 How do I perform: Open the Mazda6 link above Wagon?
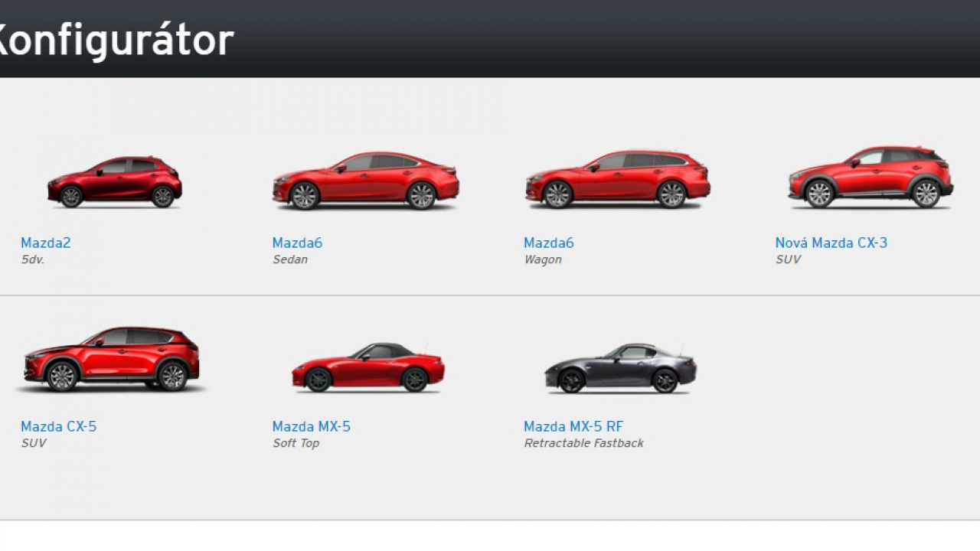click(x=549, y=243)
